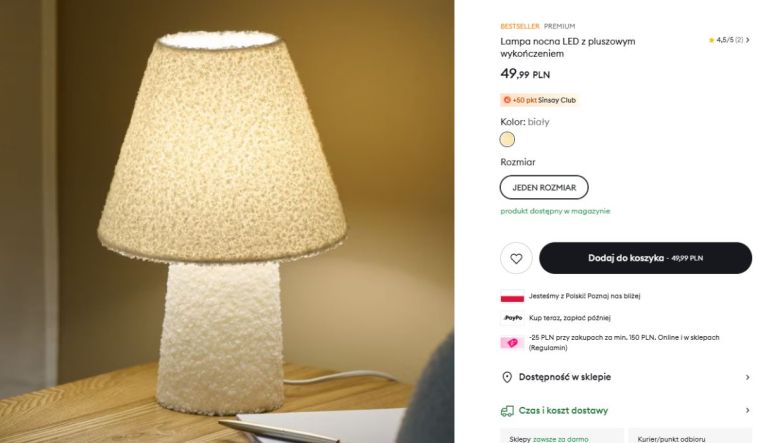759x443 pixels.
Task: Click the lamp product photo
Action: (227, 221)
